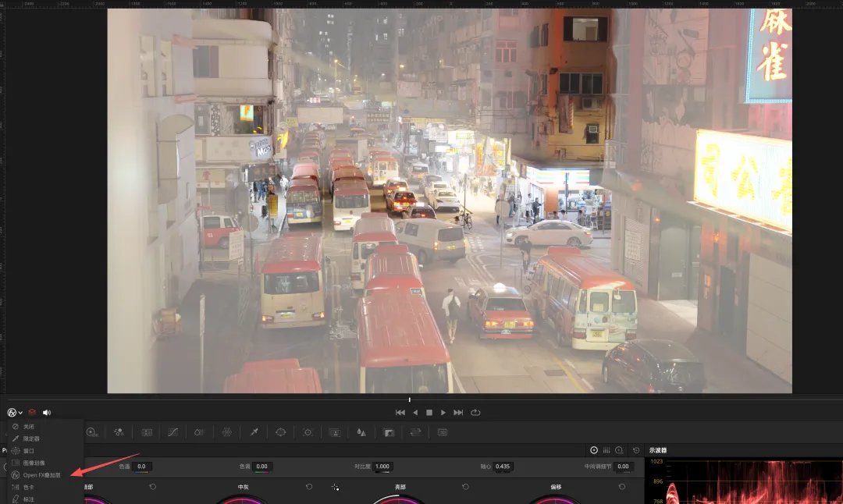
Task: Open the Sizing palette
Action: pos(415,432)
